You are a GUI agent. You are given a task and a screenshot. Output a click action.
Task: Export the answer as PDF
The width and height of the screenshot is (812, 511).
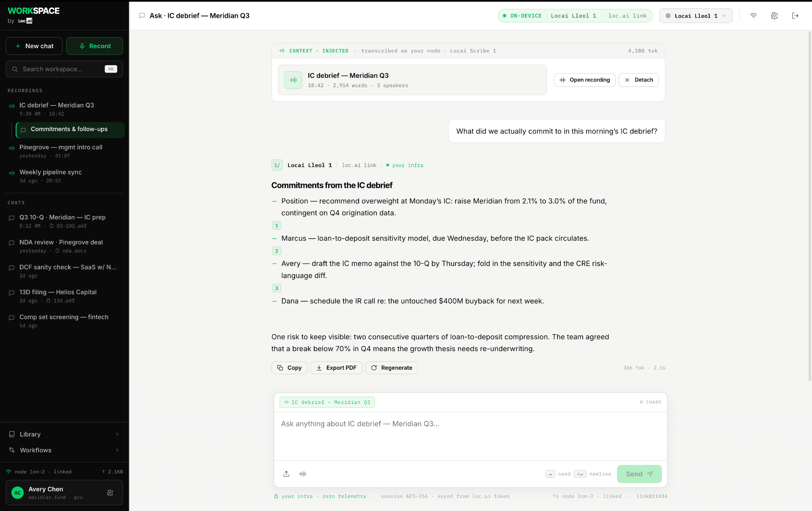(x=336, y=368)
